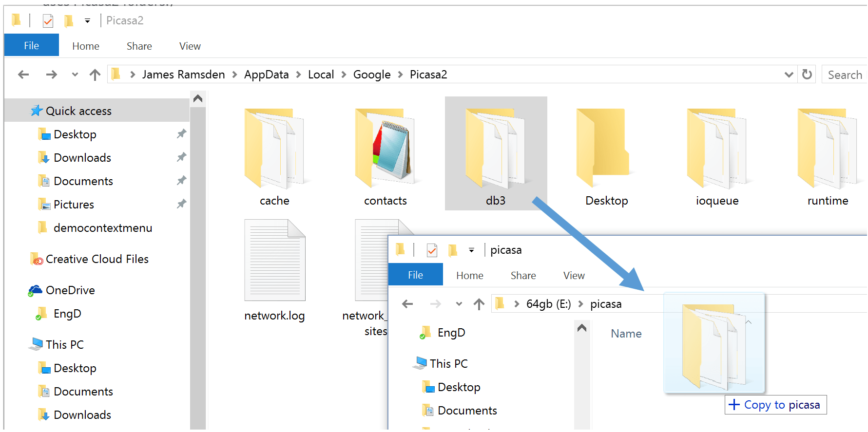Open Customize Quick Access Toolbar dropdown in Picasa2 window
Viewport: 868px width, 432px height.
click(87, 20)
